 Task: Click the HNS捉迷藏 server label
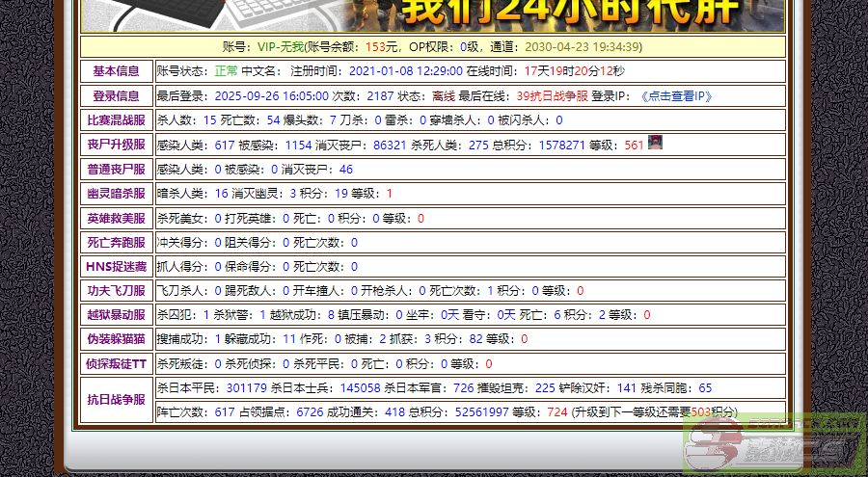click(116, 266)
